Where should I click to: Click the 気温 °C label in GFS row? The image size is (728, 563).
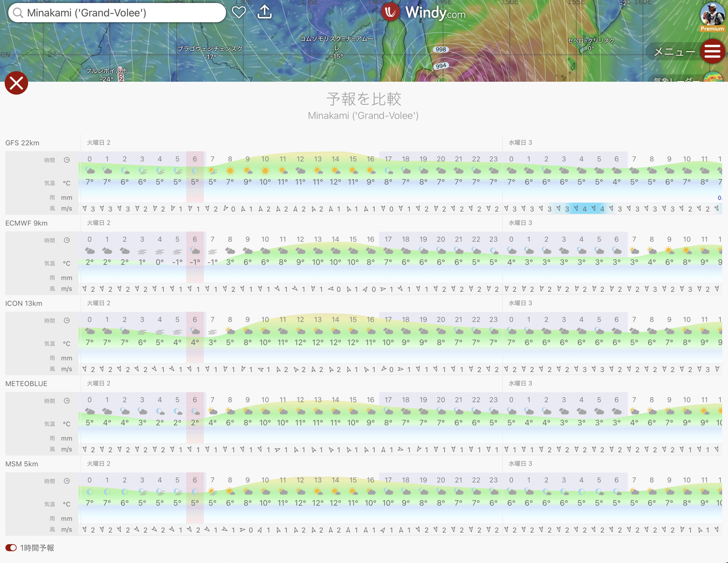click(57, 183)
